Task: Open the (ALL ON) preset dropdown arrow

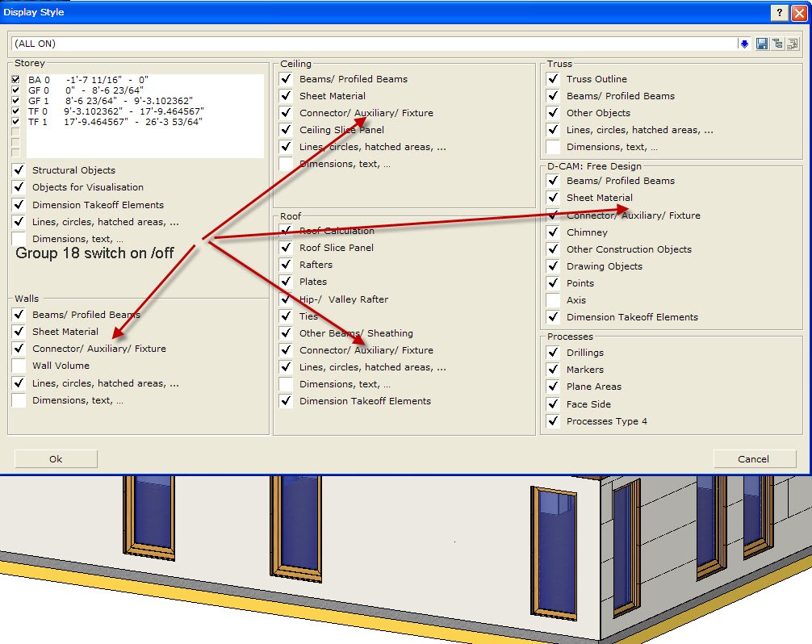Action: pyautogui.click(x=744, y=44)
